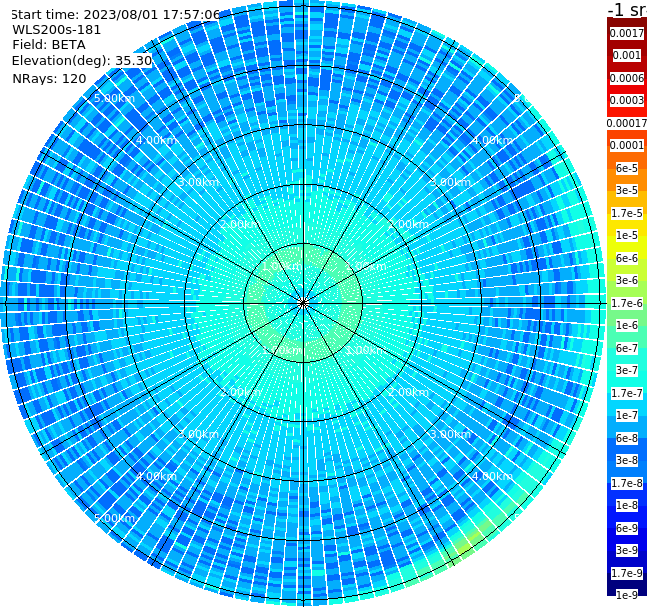Click the 1e-5 yellow colorbar label

tap(627, 235)
